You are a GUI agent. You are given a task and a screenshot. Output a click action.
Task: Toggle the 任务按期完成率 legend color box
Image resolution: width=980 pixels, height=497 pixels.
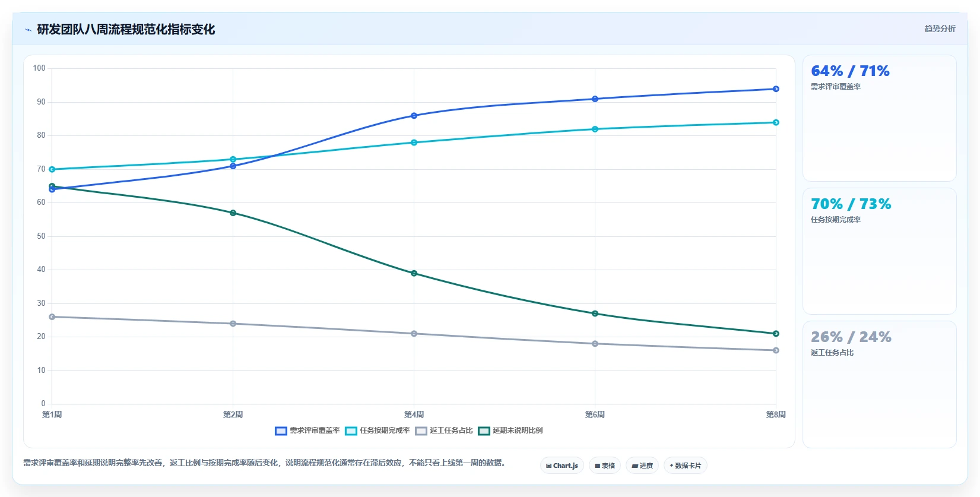tap(351, 431)
